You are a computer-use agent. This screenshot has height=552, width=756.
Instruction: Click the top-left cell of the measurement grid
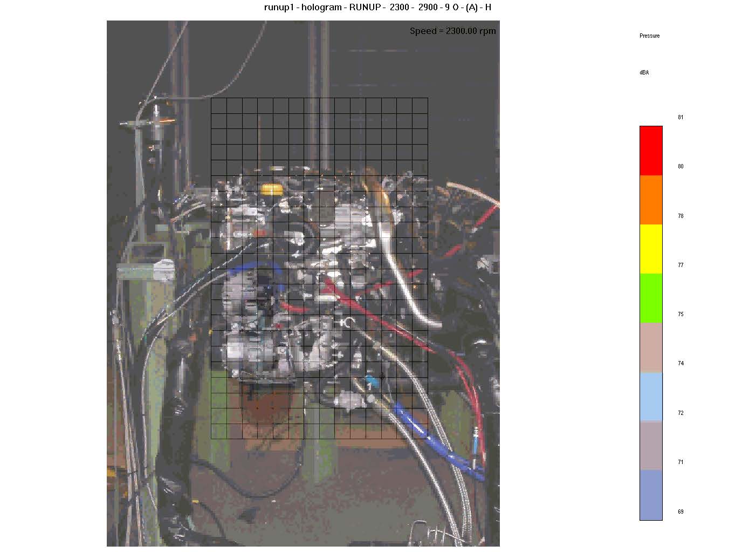click(x=218, y=106)
